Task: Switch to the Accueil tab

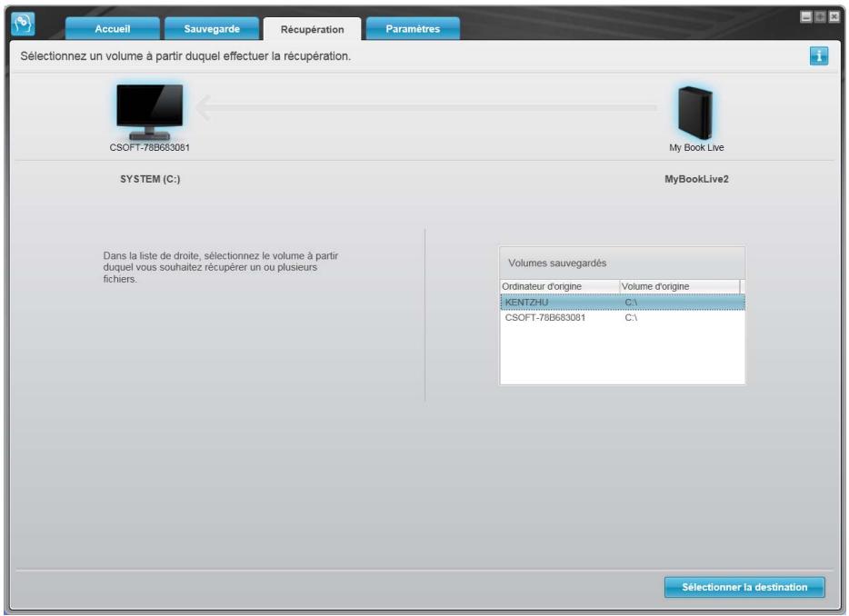Action: [x=113, y=29]
